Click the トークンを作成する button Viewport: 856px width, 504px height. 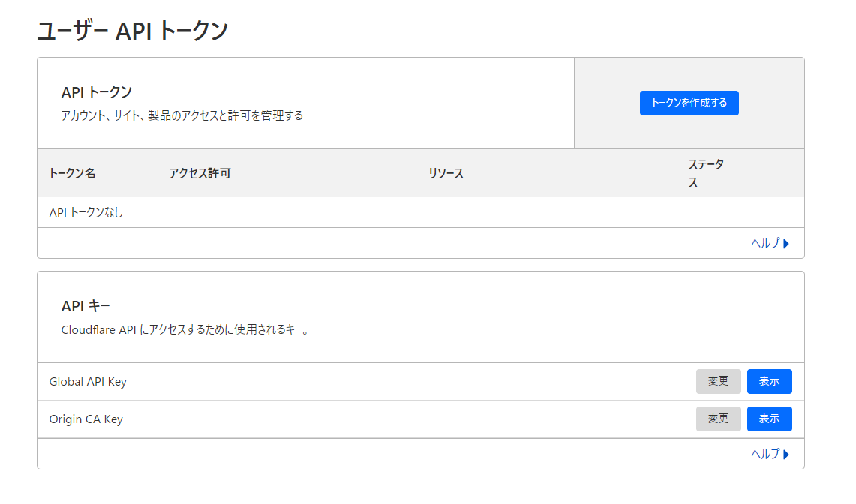(x=689, y=103)
